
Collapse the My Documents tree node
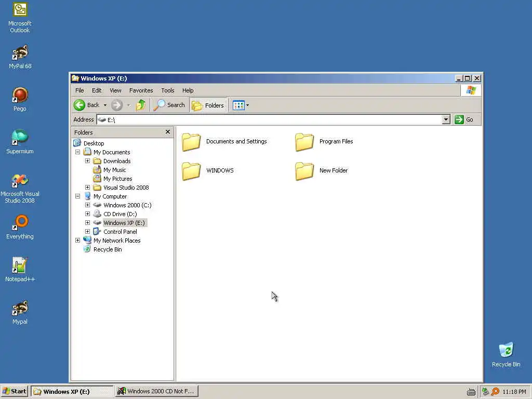[78, 152]
